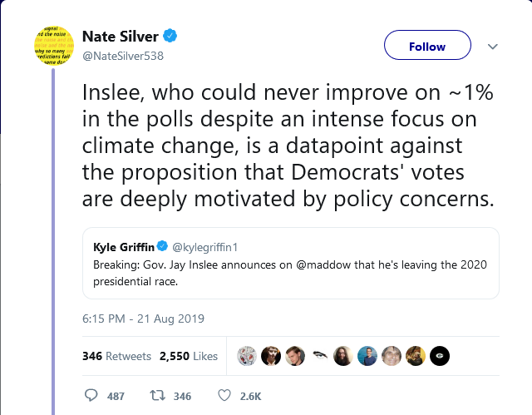532x415 pixels.
Task: Click the retweet arrows icon
Action: [157, 395]
